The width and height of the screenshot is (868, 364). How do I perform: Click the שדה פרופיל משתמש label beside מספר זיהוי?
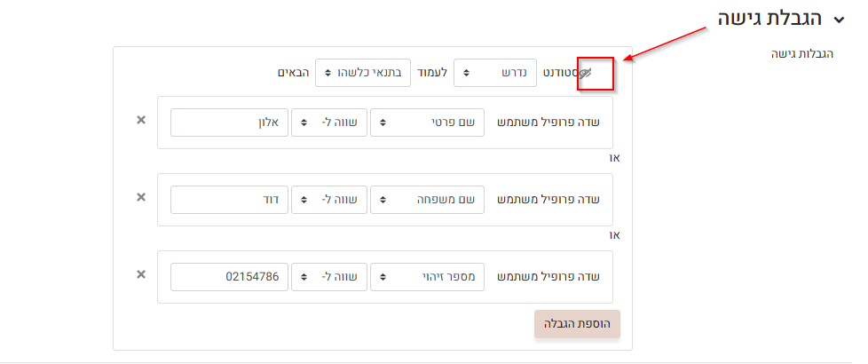[548, 277]
